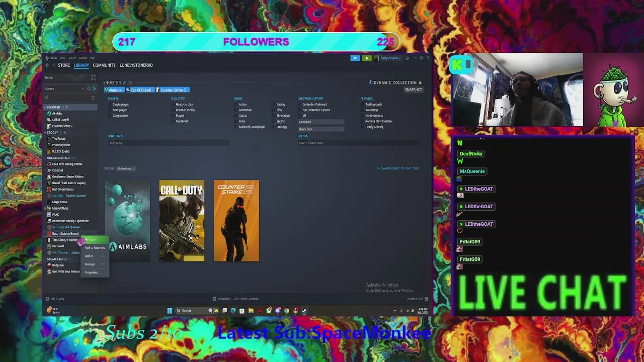The height and width of the screenshot is (362, 644).
Task: Open the Big Picture mode monitor icon
Action: [x=407, y=58]
